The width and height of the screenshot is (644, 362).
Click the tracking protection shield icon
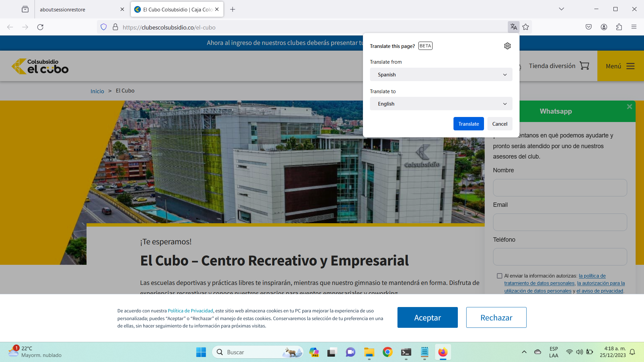(x=104, y=27)
